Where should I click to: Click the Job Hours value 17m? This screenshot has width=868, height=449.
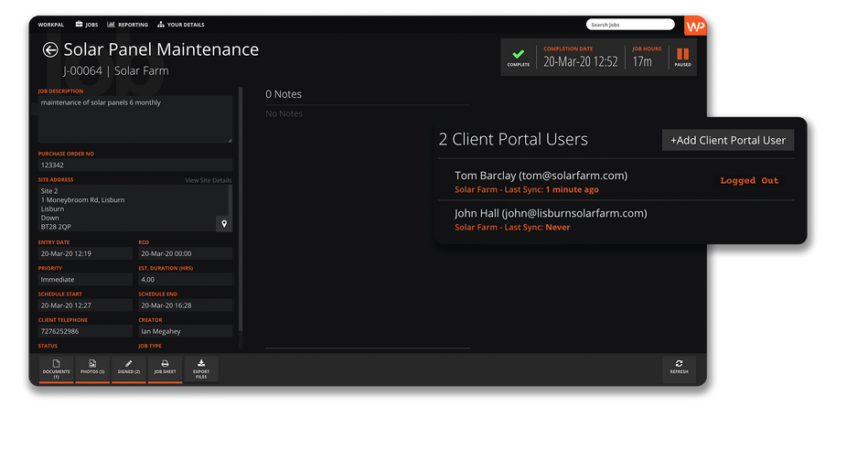[642, 61]
